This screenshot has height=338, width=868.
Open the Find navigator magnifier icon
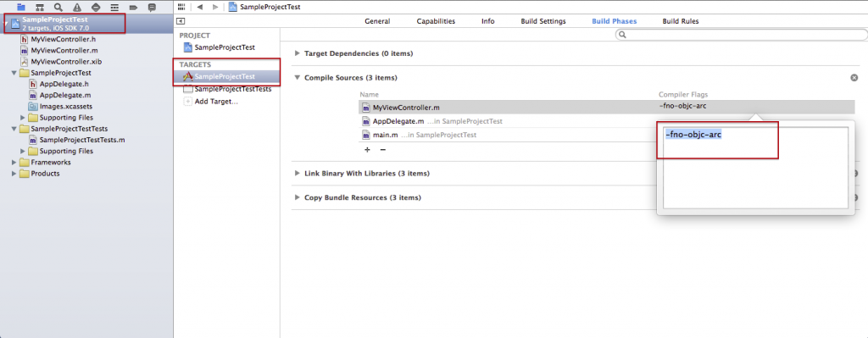click(58, 7)
